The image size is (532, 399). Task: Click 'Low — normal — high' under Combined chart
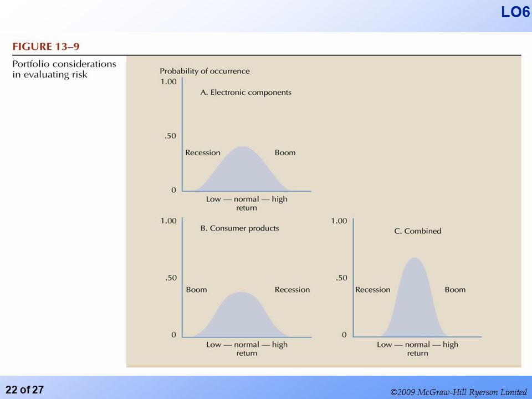418,345
